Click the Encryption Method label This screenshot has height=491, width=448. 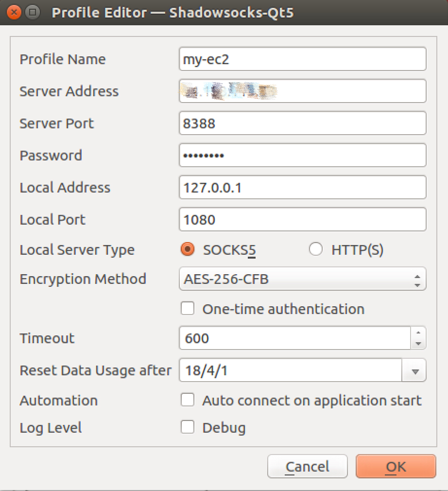pyautogui.click(x=83, y=279)
